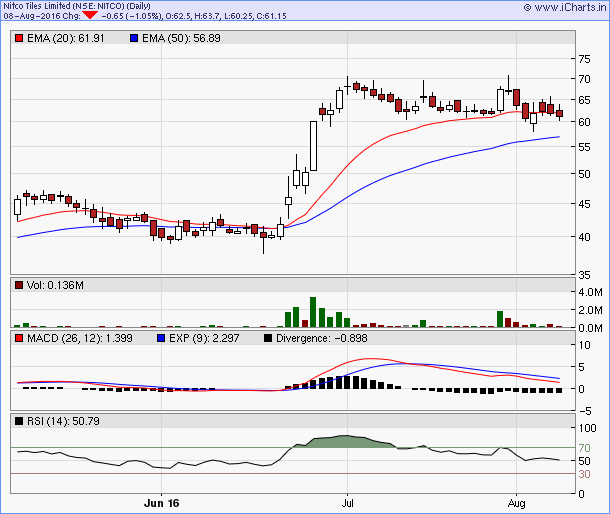
Task: Click the blue EMA (50) legend swatch
Action: (x=134, y=38)
